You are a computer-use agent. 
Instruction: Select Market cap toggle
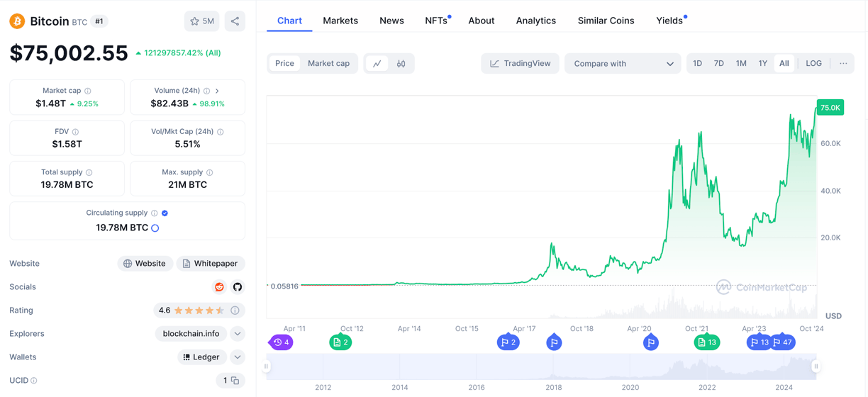(328, 64)
